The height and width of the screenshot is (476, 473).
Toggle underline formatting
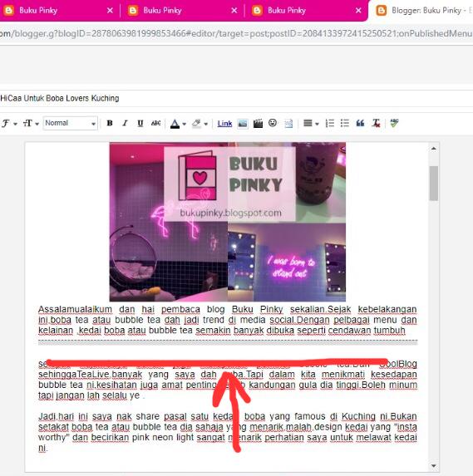[140, 123]
